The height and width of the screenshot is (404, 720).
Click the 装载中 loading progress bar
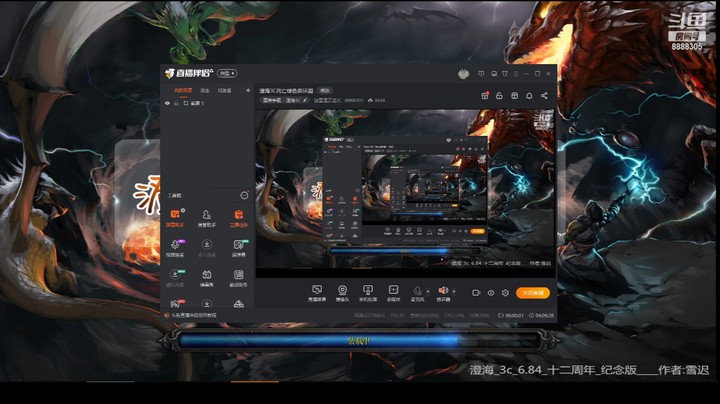(359, 341)
